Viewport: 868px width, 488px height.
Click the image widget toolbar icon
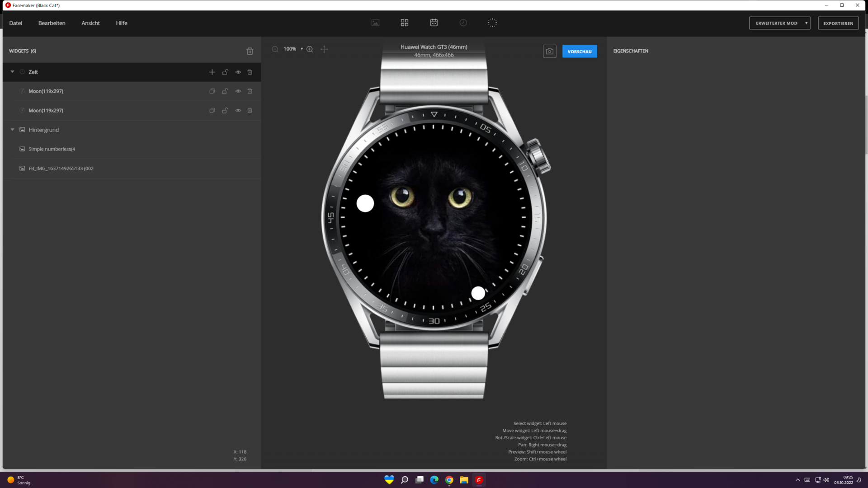[x=375, y=23]
